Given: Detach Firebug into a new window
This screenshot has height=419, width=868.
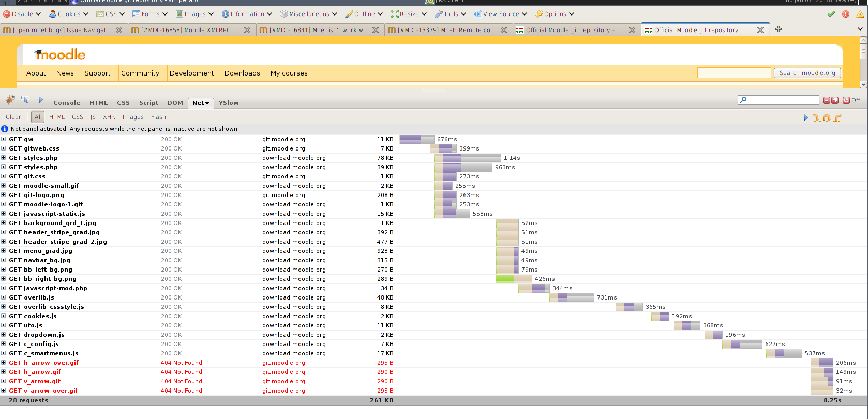Looking at the screenshot, I should point(835,100).
